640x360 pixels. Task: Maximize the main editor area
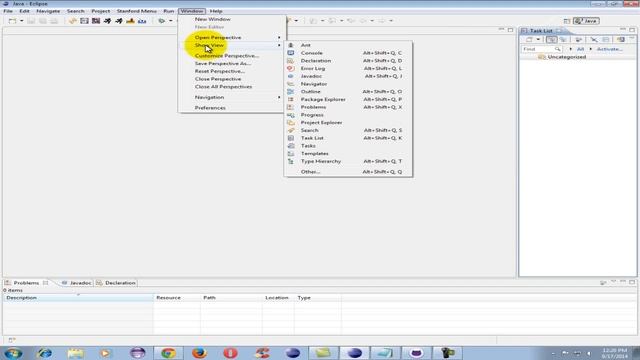pos(510,30)
